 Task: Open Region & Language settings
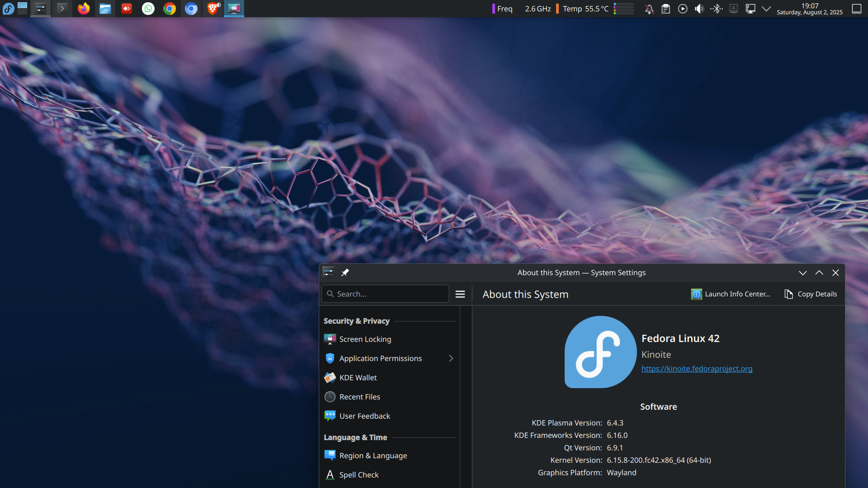390,455
